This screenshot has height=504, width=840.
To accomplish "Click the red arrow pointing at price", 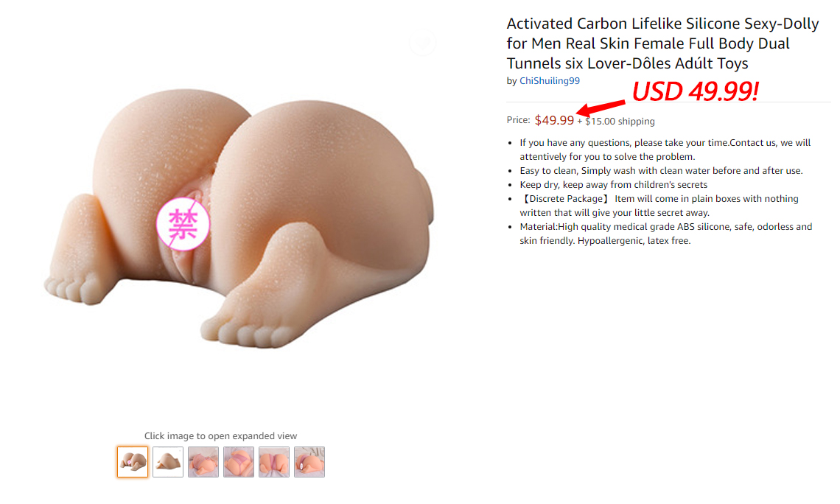I will pyautogui.click(x=601, y=108).
